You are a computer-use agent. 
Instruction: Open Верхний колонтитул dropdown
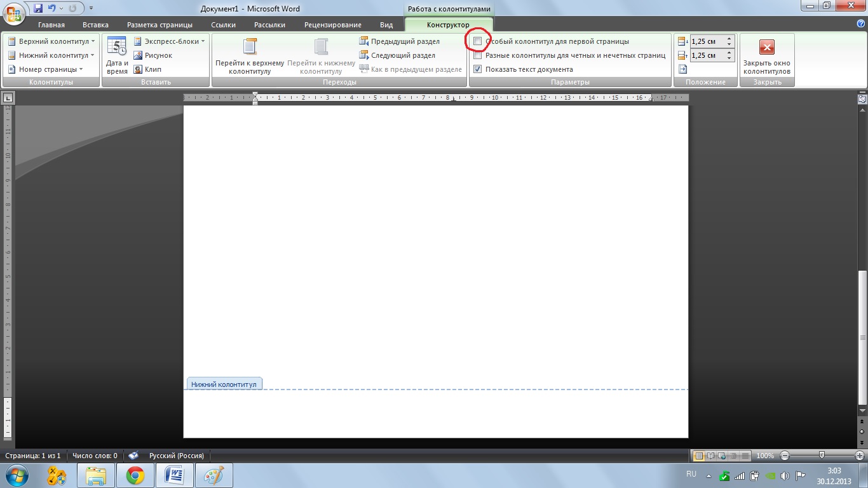tap(51, 41)
